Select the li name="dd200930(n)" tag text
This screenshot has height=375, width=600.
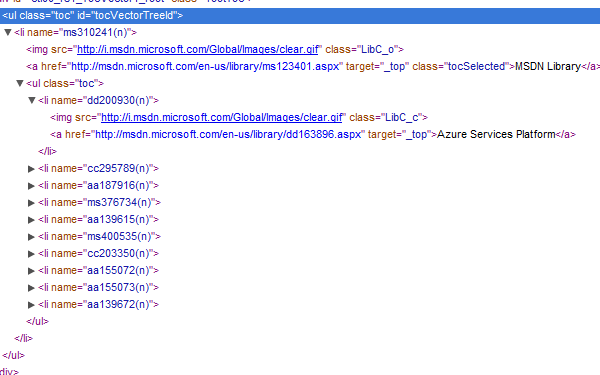(x=98, y=101)
